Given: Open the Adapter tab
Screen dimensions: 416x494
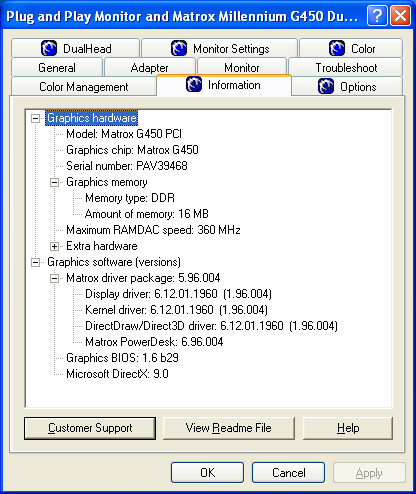Looking at the screenshot, I should coord(149,68).
